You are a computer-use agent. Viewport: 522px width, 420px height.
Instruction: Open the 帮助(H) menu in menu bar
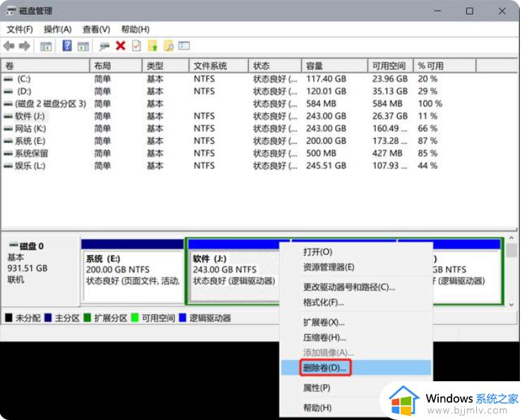click(135, 30)
